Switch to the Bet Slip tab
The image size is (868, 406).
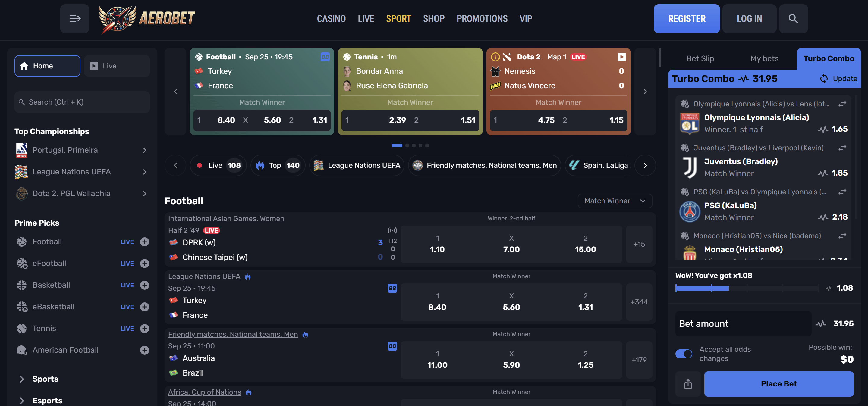700,58
